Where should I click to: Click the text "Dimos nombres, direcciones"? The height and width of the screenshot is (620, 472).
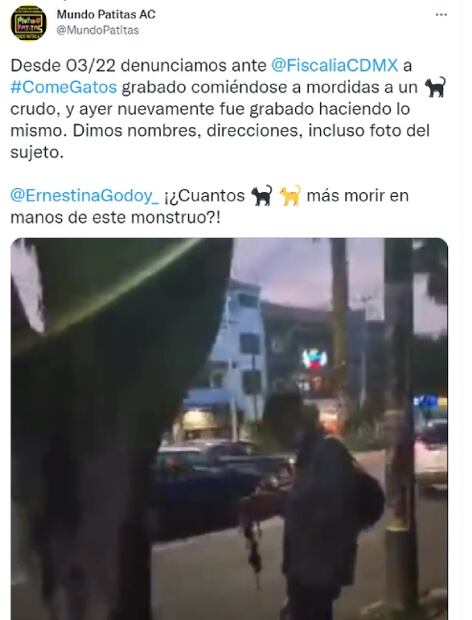(x=185, y=130)
